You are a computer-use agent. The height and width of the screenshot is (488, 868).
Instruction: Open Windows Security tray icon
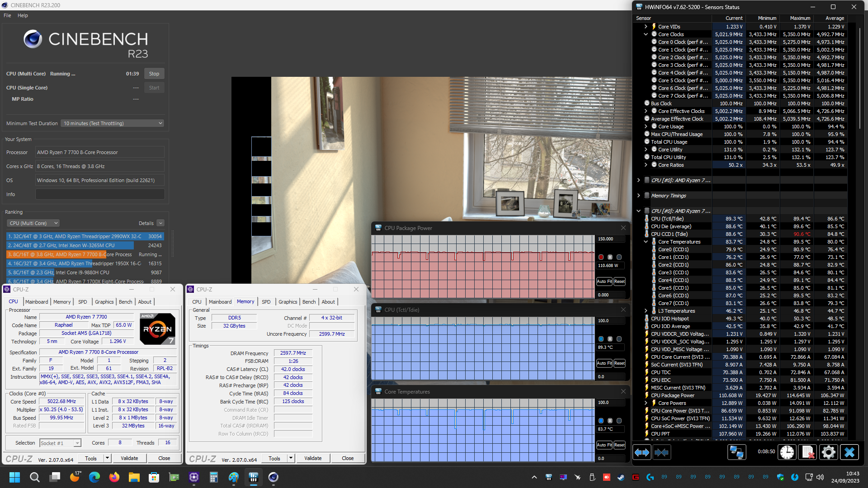click(780, 477)
